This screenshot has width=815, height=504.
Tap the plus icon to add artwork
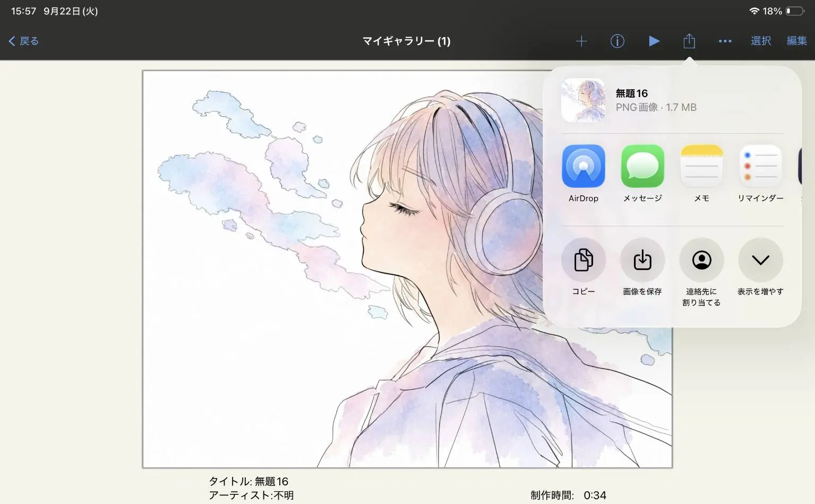click(581, 41)
